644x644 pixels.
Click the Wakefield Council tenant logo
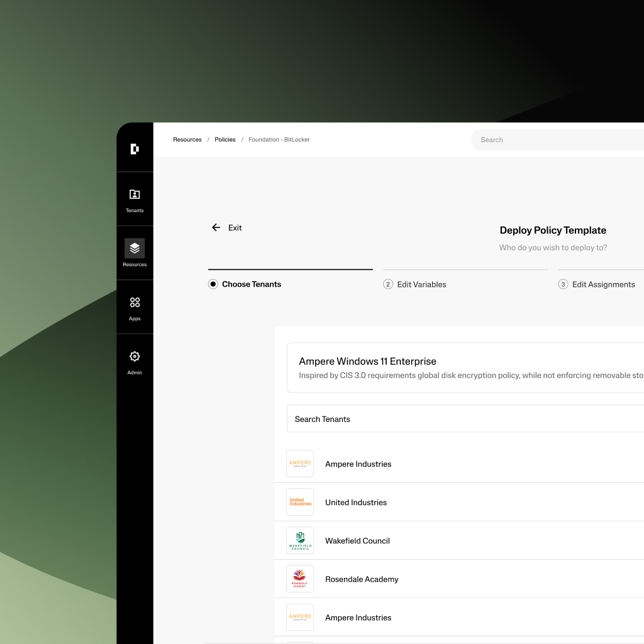[x=300, y=540]
